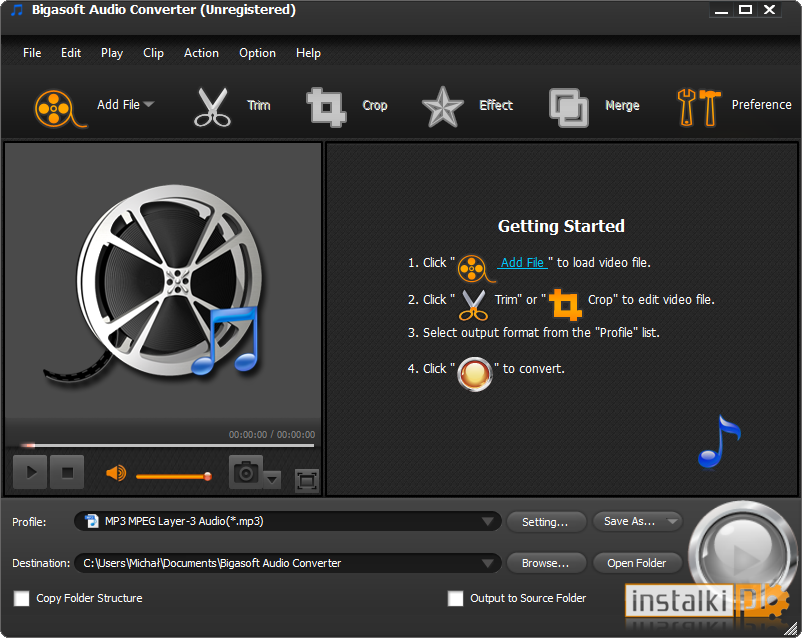Enable Output to Source Folder checkbox
The height and width of the screenshot is (638, 802).
coord(455,598)
